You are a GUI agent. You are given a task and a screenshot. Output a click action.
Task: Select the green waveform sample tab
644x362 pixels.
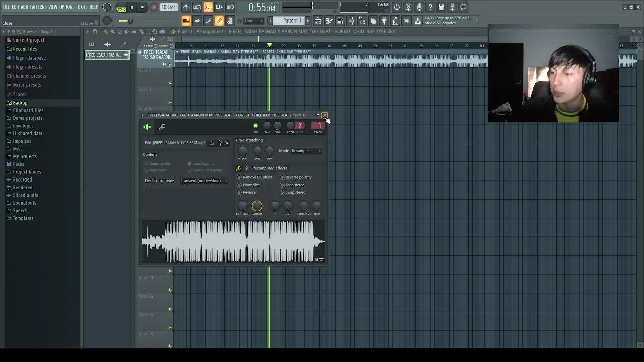147,127
